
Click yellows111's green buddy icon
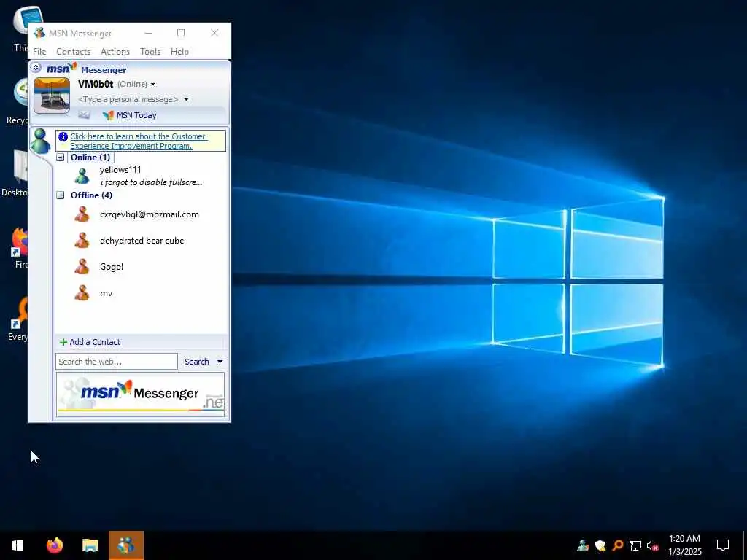point(82,176)
